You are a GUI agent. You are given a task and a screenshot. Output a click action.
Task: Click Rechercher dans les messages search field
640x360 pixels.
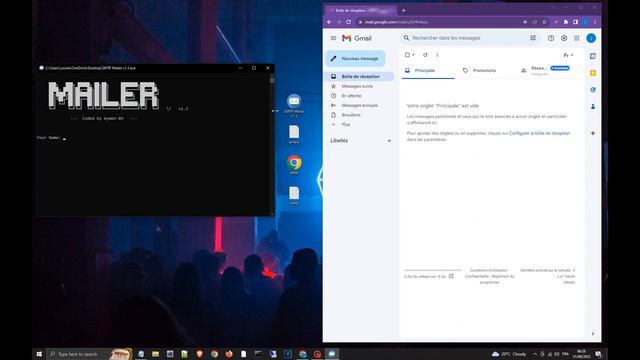(469, 38)
